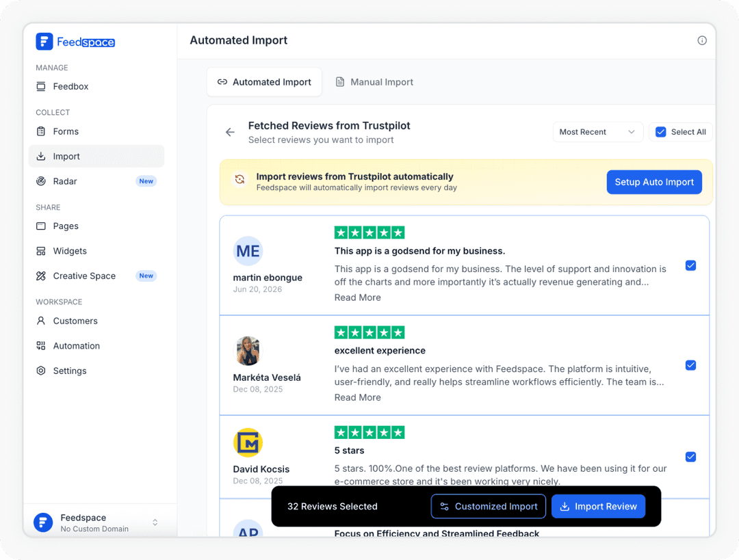Click 'Import reviews from Trustpilot automatically' banner text
739x560 pixels.
[x=355, y=176]
